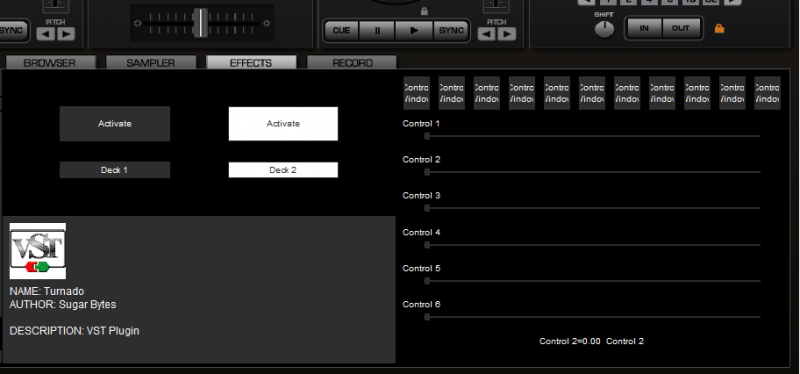This screenshot has width=800, height=374.
Task: Click the Control 1 slider handle
Action: [x=427, y=136]
